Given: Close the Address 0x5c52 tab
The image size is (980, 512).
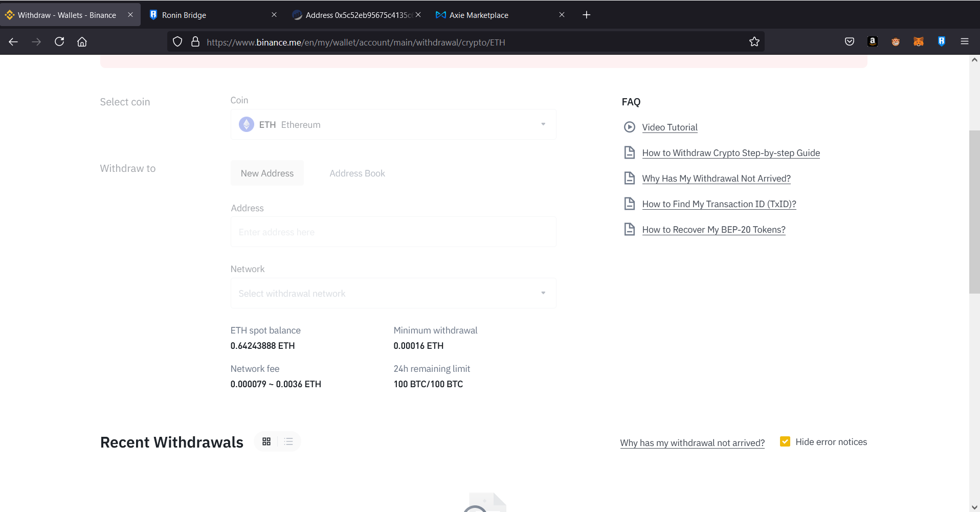Looking at the screenshot, I should coord(418,15).
